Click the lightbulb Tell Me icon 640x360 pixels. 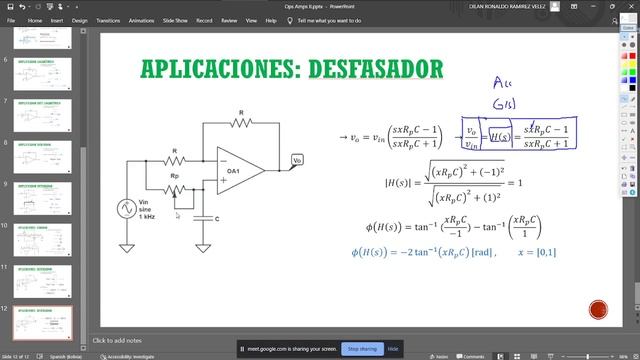click(x=290, y=20)
